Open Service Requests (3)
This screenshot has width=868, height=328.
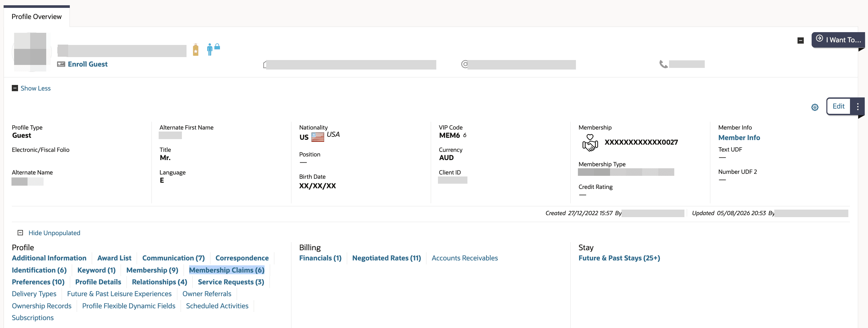(231, 282)
